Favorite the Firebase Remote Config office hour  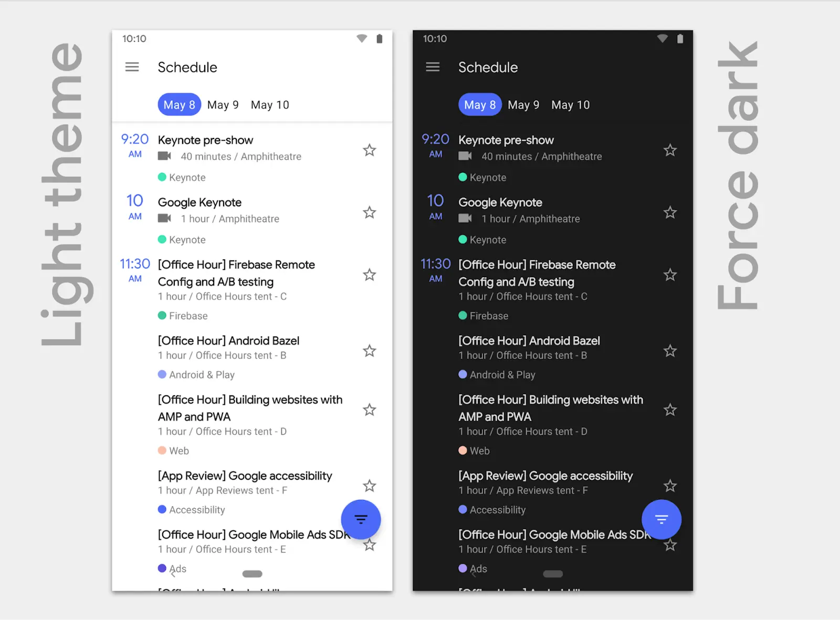pyautogui.click(x=369, y=275)
